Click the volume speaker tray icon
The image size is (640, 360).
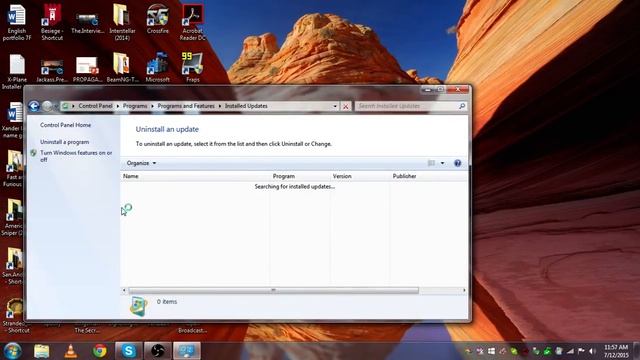[x=592, y=351]
